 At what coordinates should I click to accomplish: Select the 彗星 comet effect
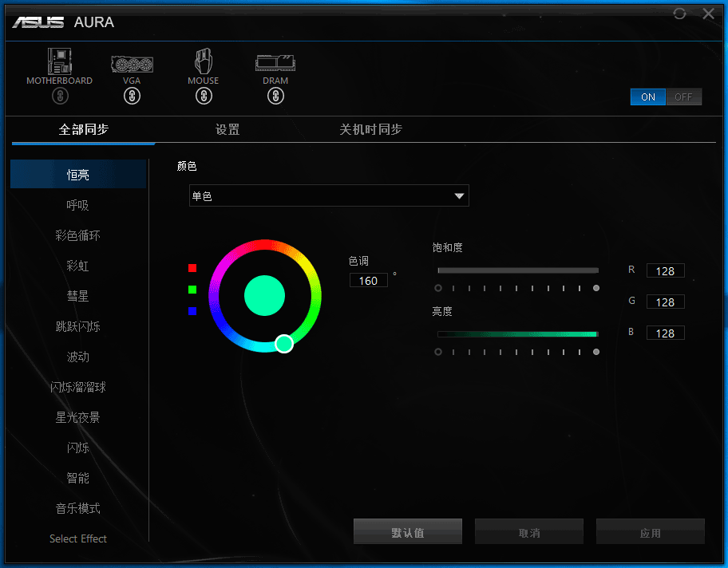[78, 296]
